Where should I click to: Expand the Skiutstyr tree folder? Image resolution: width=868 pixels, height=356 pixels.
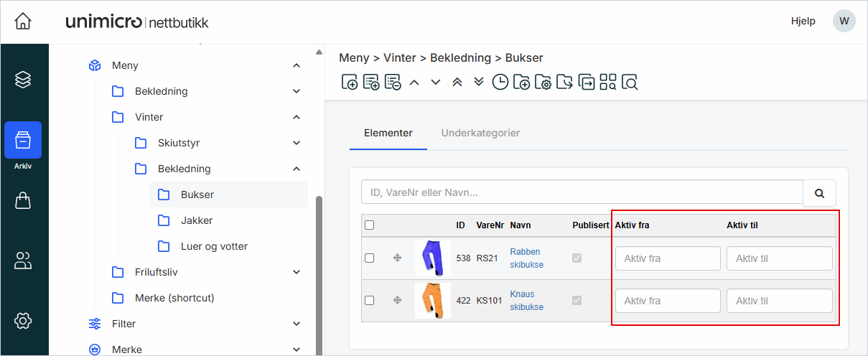(297, 143)
